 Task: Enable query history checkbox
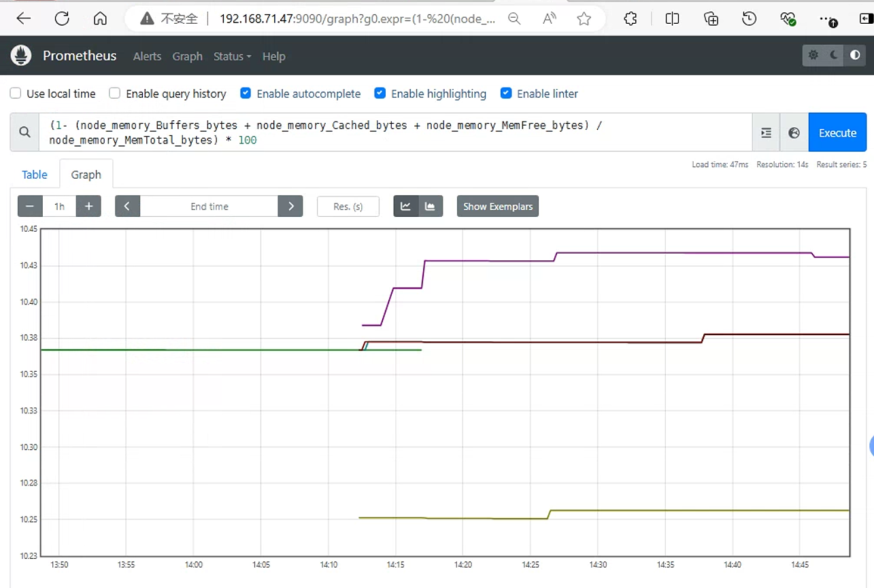point(115,94)
